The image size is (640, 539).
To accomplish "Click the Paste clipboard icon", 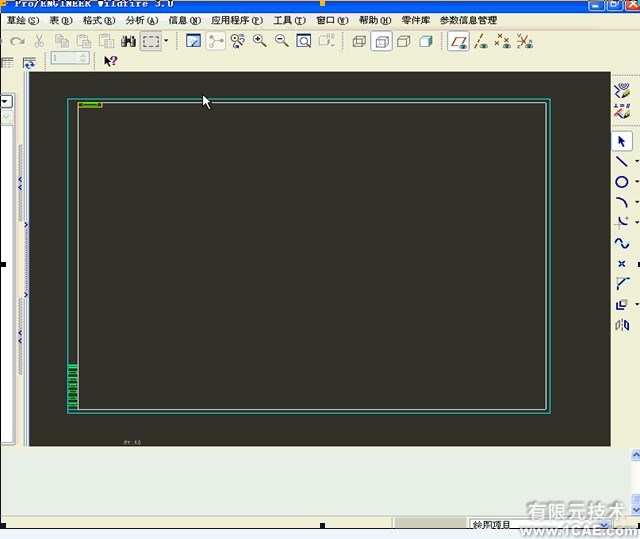I will (84, 41).
